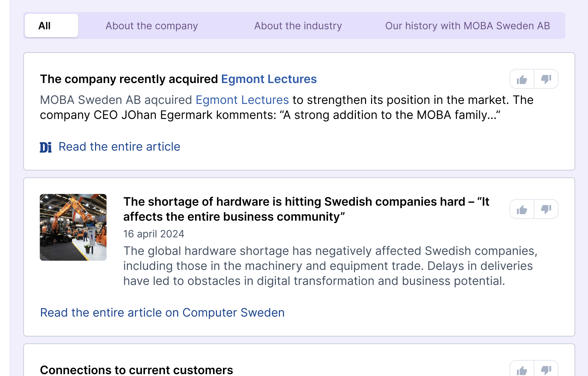Thumbs down the hardware shortage article
Viewport: 588px width, 376px height.
click(546, 209)
